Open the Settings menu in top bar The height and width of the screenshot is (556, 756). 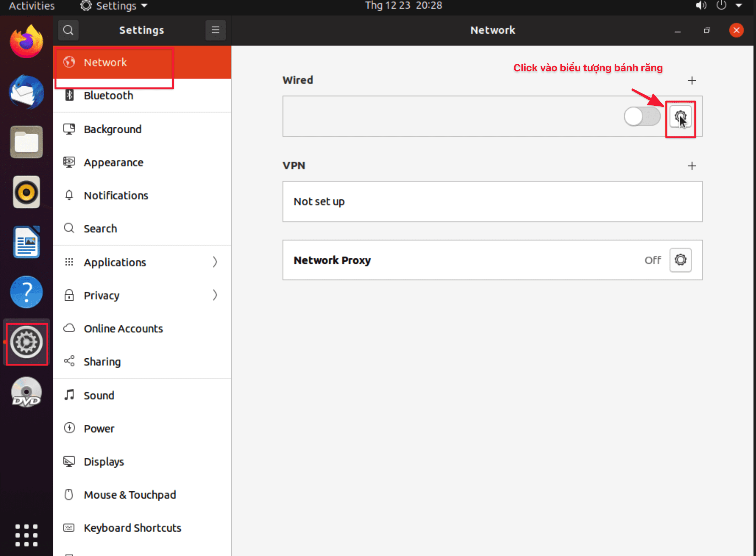point(113,6)
